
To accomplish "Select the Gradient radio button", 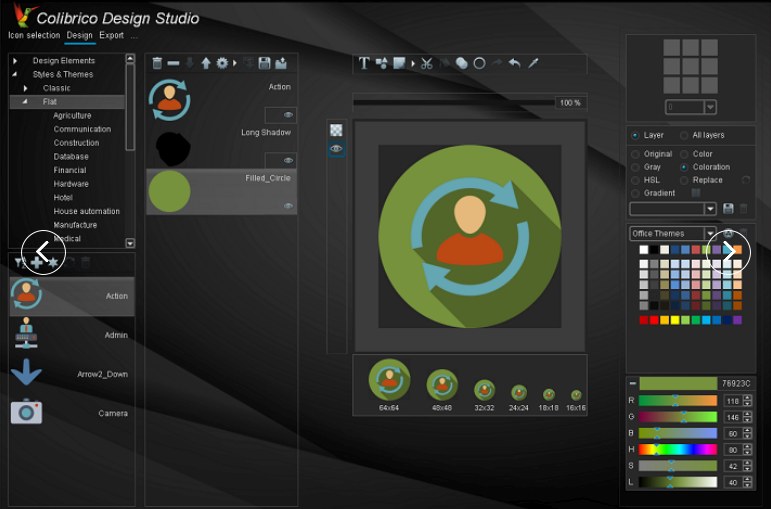I will (x=635, y=193).
